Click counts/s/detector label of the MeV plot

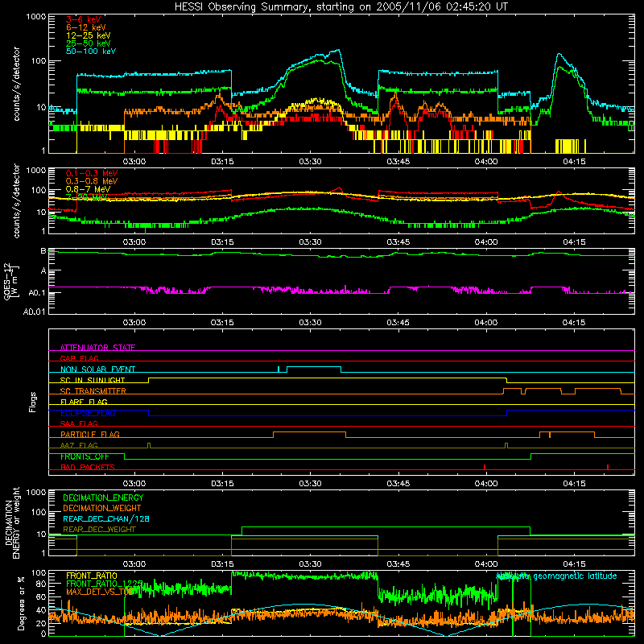coord(16,200)
